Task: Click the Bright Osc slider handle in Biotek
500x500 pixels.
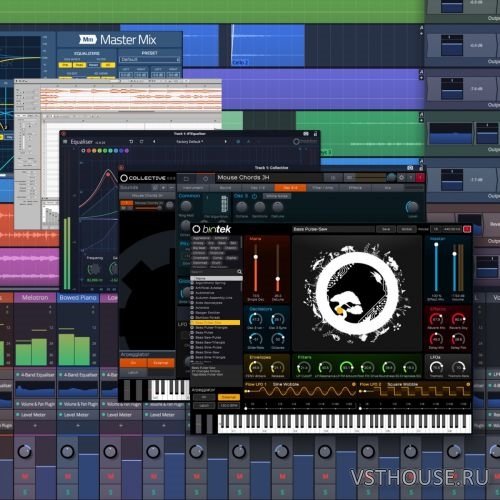Action: coord(255,257)
